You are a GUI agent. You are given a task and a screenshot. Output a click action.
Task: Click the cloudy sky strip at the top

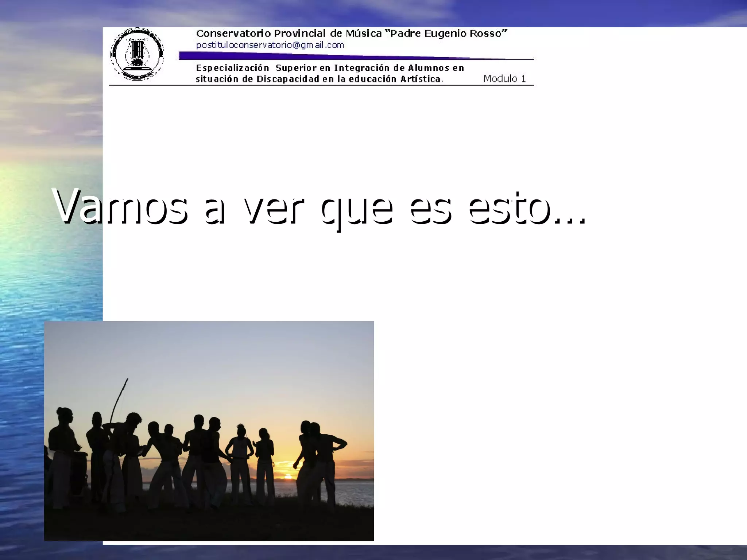pos(365,13)
